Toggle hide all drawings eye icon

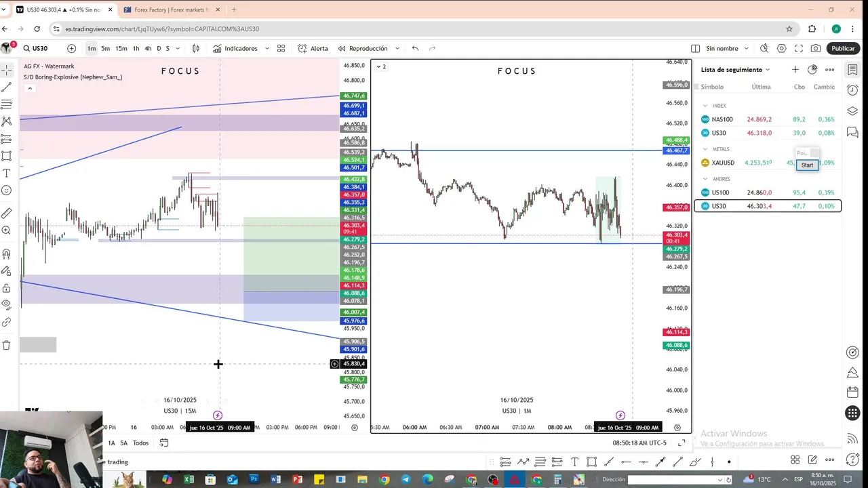6,304
